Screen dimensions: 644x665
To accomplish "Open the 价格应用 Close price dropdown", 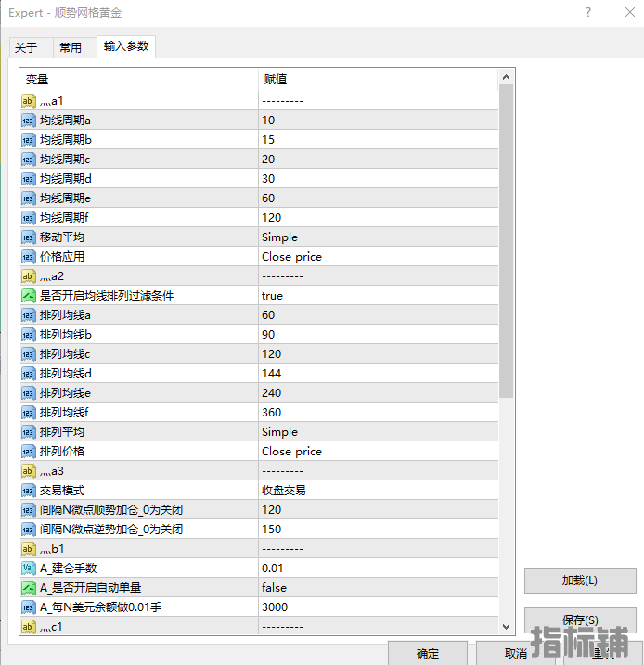I will point(378,257).
